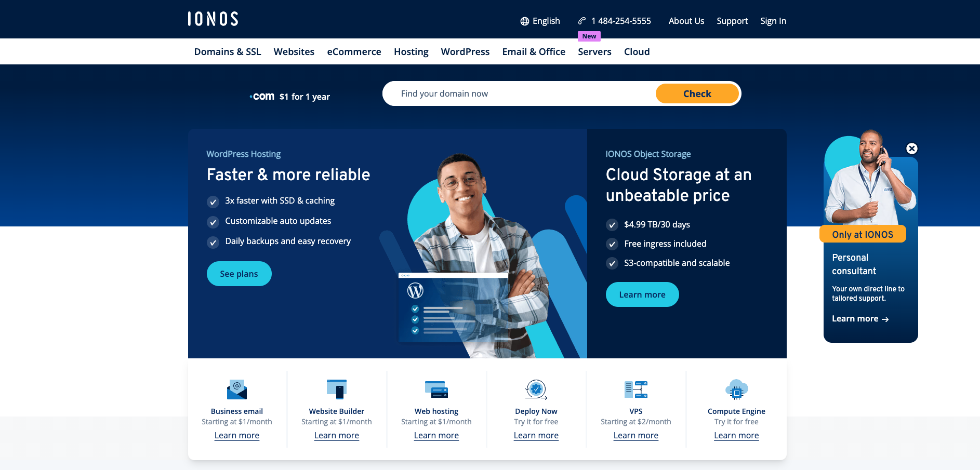Viewport: 980px width, 470px height.
Task: Open the Cloud menu
Action: click(x=637, y=51)
